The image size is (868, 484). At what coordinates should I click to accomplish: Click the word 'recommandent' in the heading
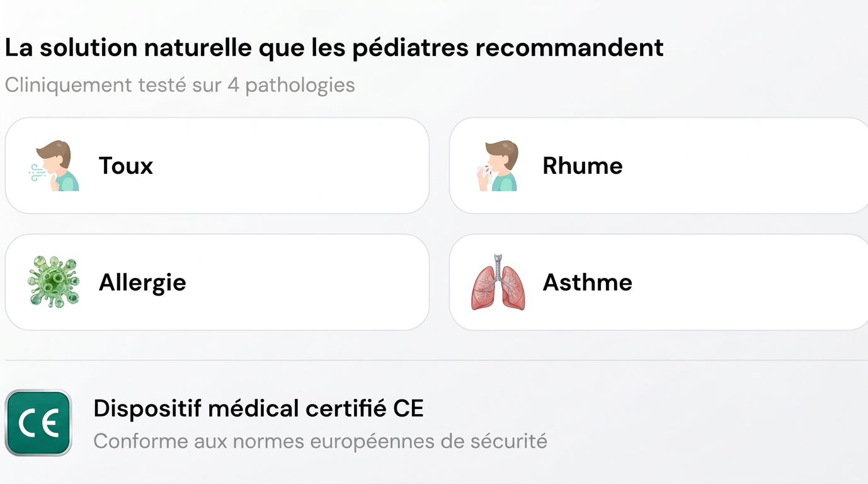point(569,48)
